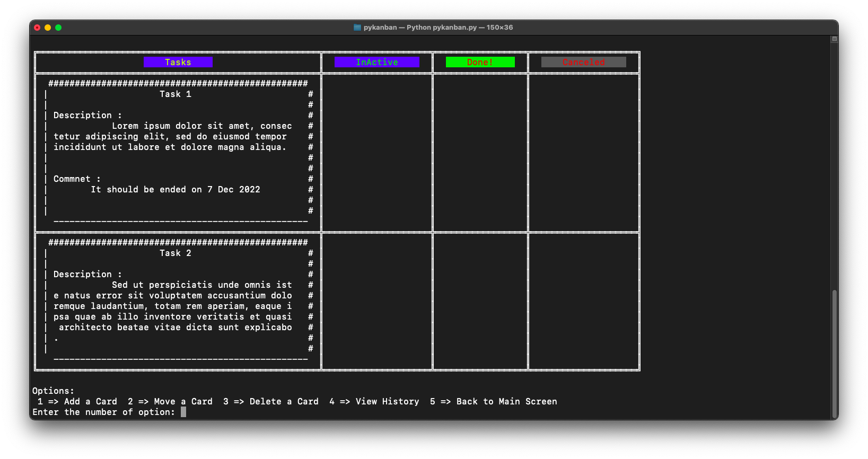
Task: Click the 'Options:' label
Action: 54,391
